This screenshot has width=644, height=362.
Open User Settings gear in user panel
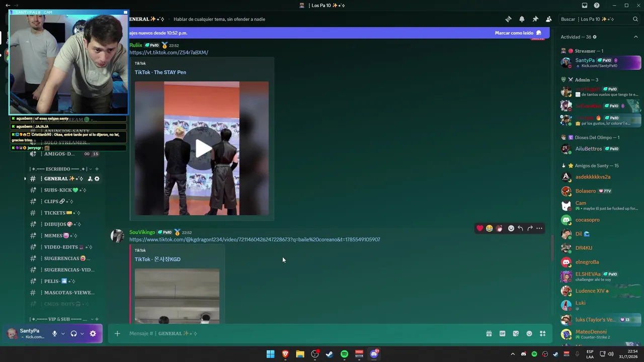click(x=93, y=333)
